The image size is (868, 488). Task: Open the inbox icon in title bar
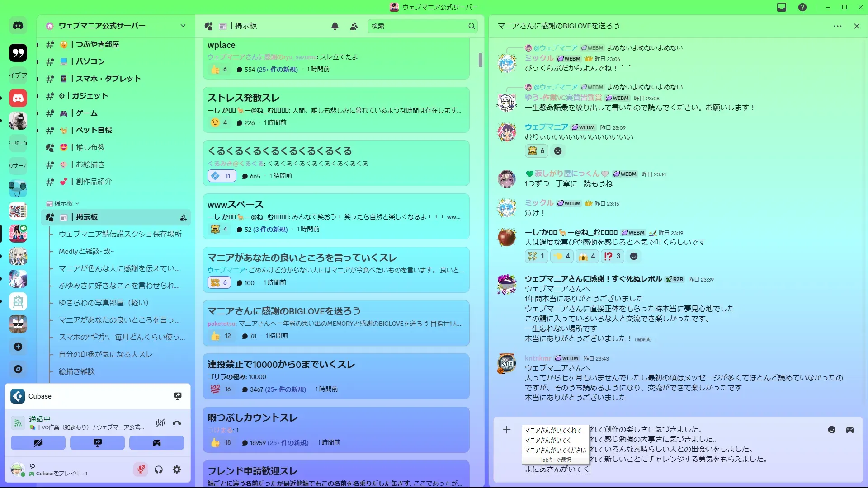click(x=782, y=7)
